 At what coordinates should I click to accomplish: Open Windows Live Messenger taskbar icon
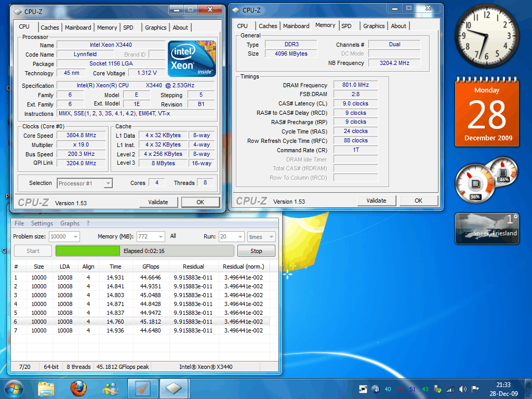point(110,389)
